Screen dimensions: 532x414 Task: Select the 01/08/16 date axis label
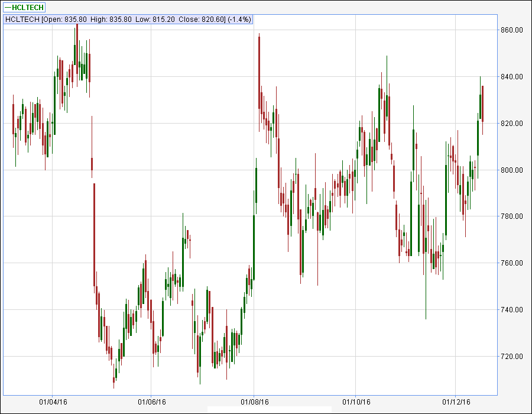254,402
